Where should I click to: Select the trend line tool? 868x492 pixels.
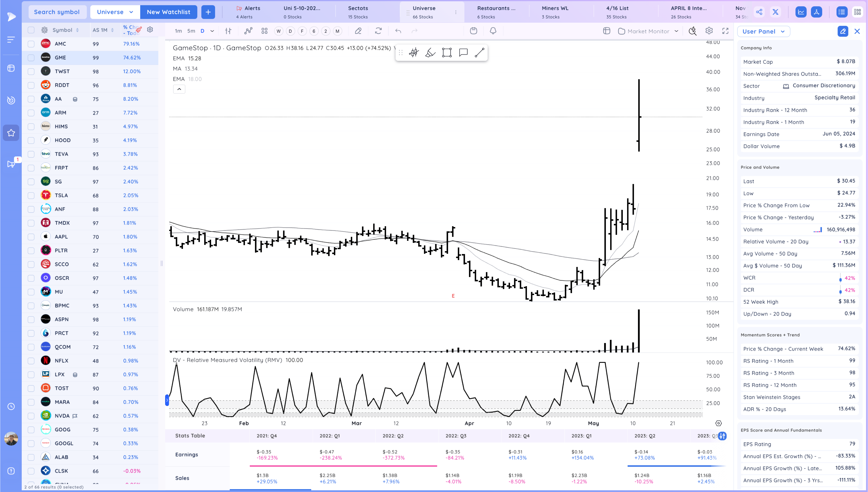479,52
